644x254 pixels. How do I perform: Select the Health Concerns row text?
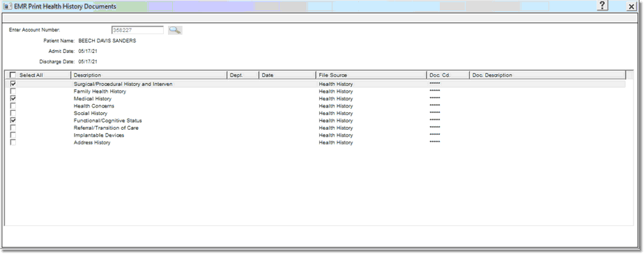(93, 106)
